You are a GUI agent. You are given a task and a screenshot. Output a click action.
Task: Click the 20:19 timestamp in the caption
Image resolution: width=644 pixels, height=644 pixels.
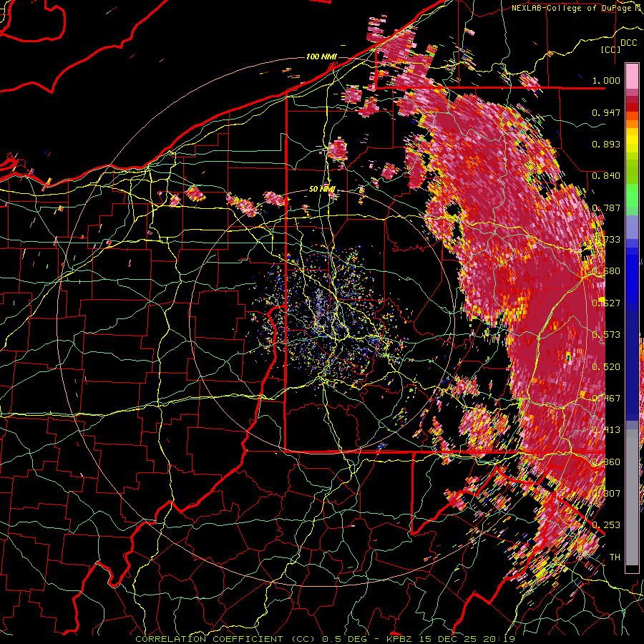click(x=500, y=639)
